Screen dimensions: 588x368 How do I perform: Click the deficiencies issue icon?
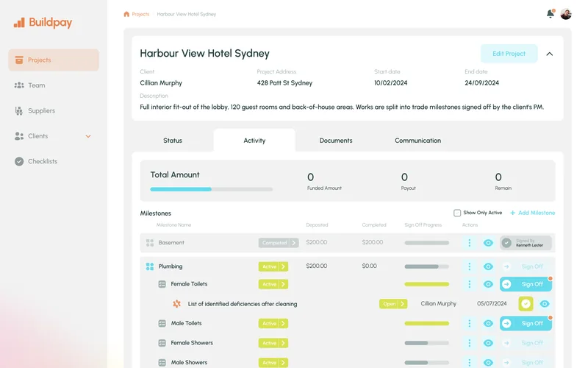pyautogui.click(x=176, y=304)
